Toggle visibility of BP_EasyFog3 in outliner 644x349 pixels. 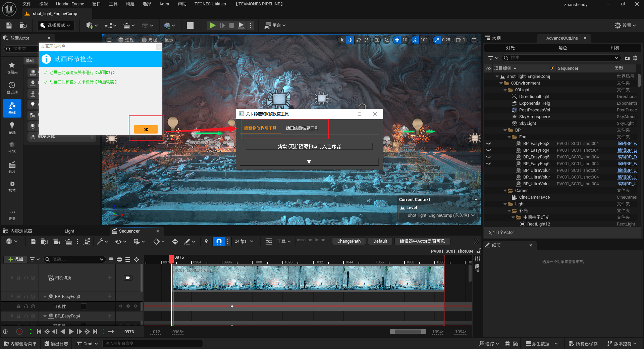pyautogui.click(x=488, y=144)
